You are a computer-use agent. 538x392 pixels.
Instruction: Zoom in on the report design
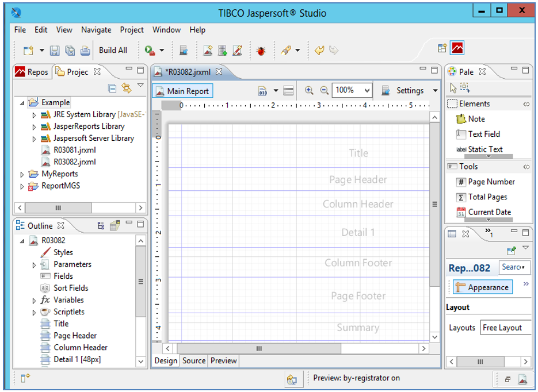309,90
